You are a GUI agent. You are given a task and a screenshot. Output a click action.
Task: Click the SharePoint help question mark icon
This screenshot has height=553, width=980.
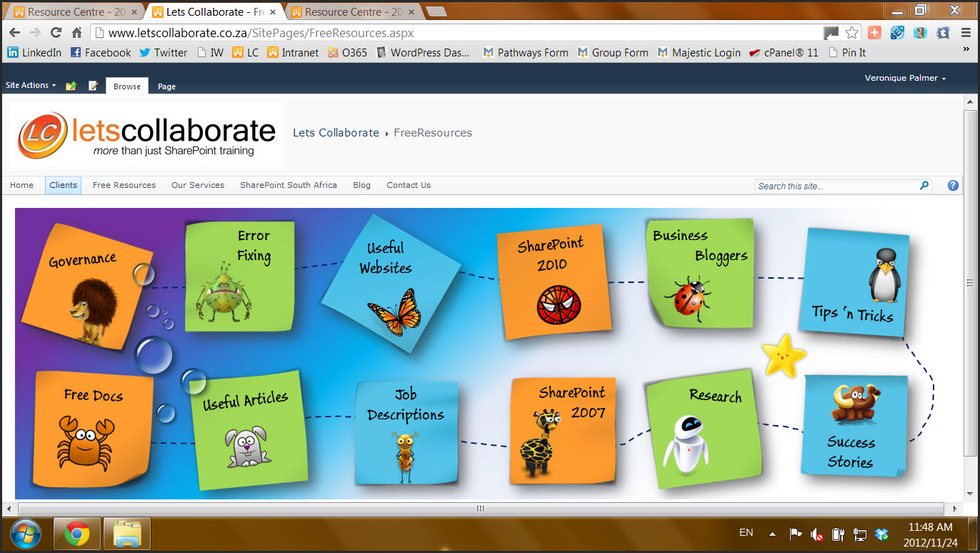tap(953, 186)
